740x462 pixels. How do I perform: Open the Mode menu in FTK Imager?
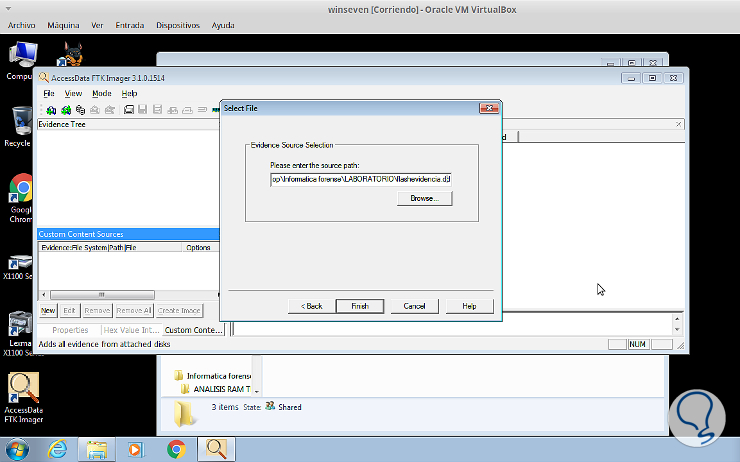(101, 93)
